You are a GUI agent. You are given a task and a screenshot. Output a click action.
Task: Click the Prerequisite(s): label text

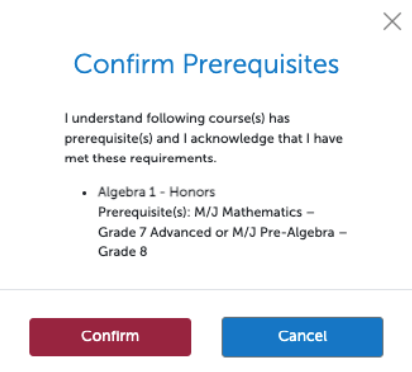(x=144, y=212)
